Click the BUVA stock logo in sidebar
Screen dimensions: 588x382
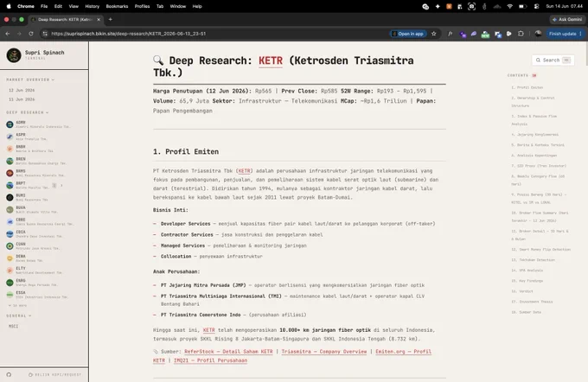point(10,209)
